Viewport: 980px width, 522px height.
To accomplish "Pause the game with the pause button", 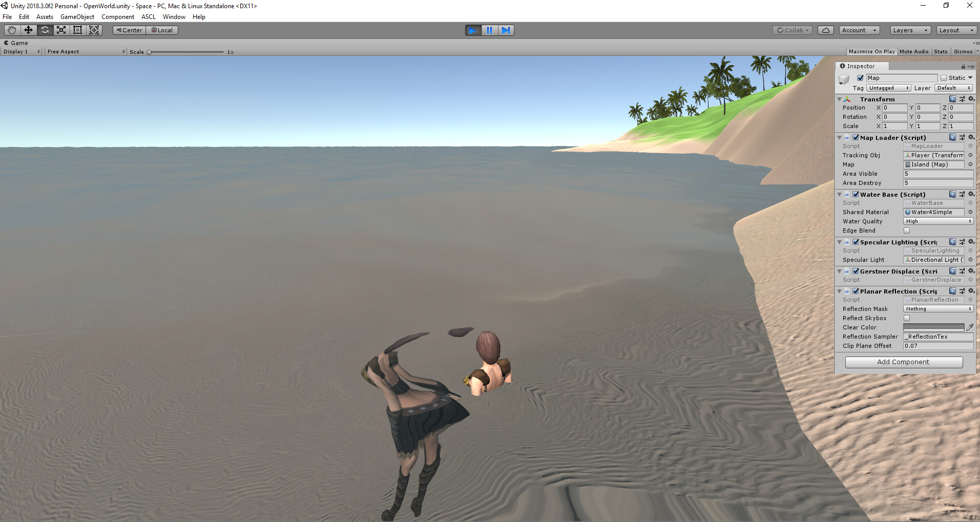I will (489, 30).
